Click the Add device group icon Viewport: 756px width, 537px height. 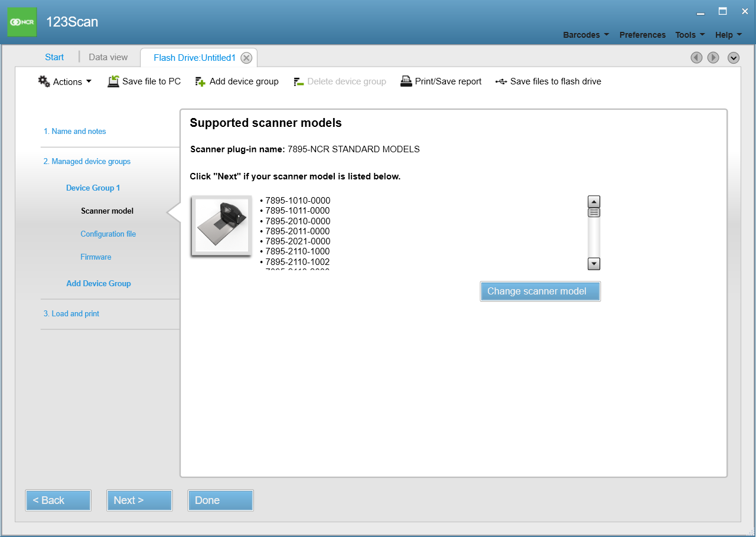200,81
